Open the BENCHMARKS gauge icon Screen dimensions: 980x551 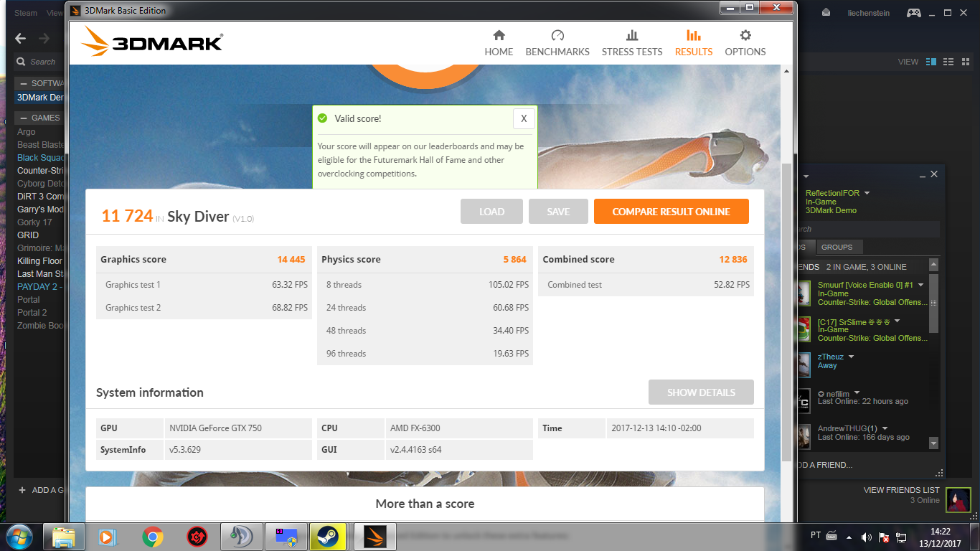coord(557,35)
